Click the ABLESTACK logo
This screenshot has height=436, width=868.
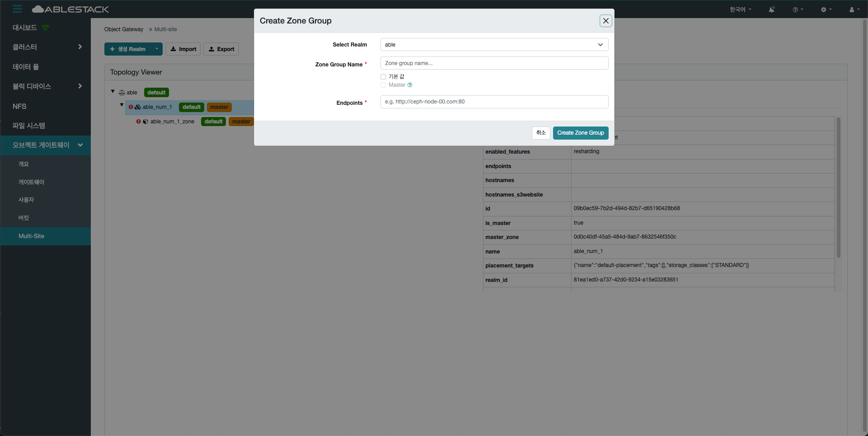click(x=70, y=9)
